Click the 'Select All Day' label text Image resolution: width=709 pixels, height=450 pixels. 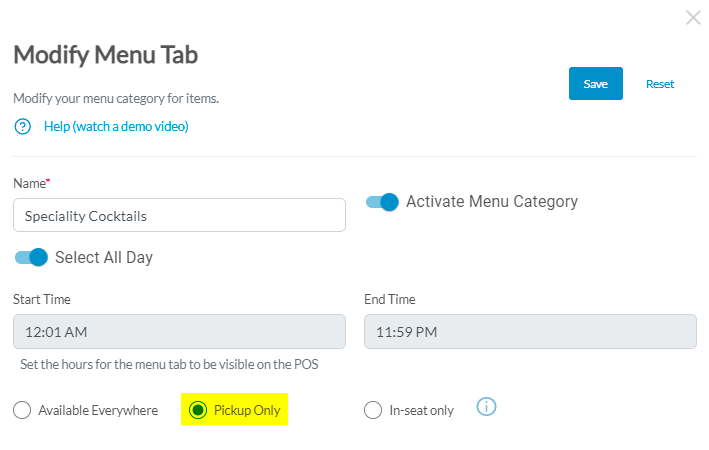point(104,258)
